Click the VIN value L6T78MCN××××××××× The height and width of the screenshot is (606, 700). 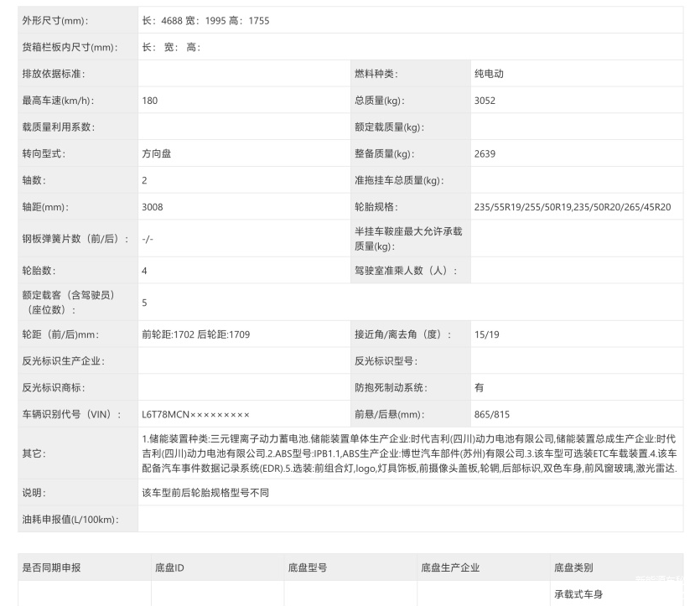click(195, 415)
